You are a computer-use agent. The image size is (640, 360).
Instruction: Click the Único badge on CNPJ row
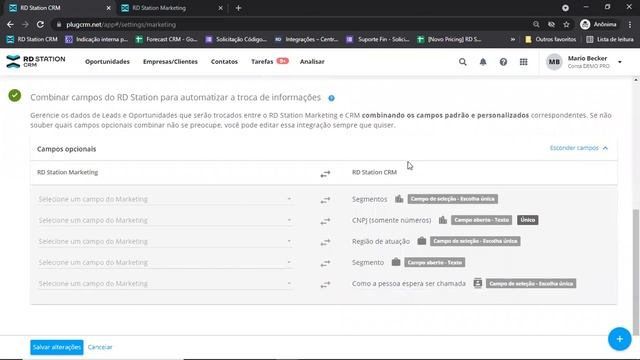point(527,220)
